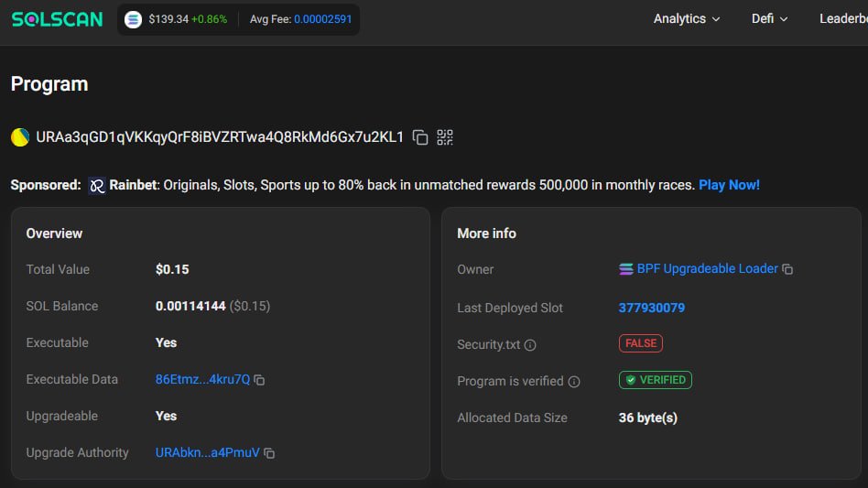Click the Last Deployed Slot label

tap(510, 308)
